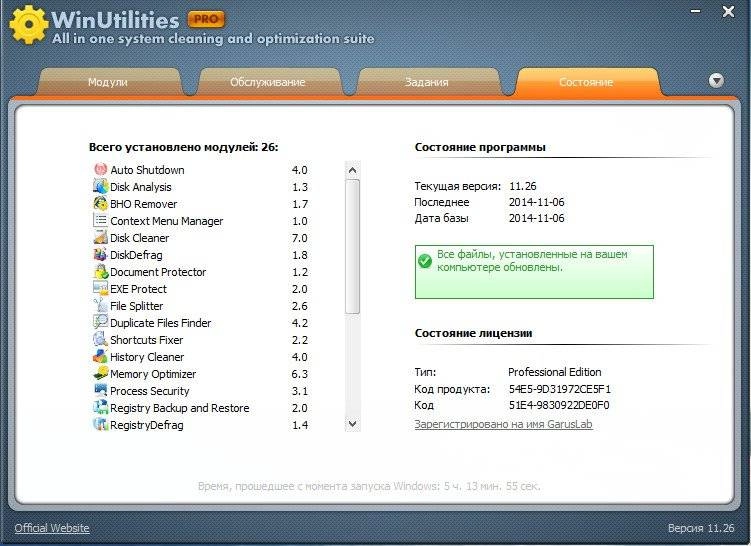Minimize the WinUtilities window
Image resolution: width=751 pixels, height=546 pixels.
pos(695,11)
